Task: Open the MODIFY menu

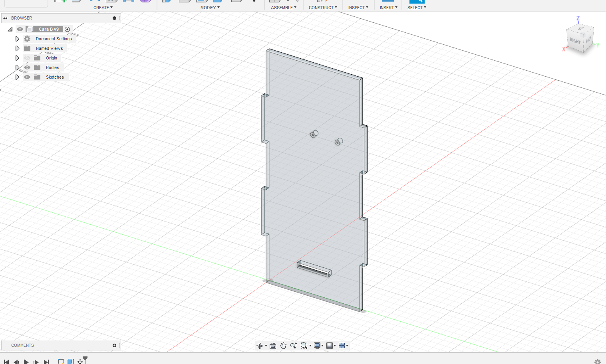Action: (x=210, y=8)
